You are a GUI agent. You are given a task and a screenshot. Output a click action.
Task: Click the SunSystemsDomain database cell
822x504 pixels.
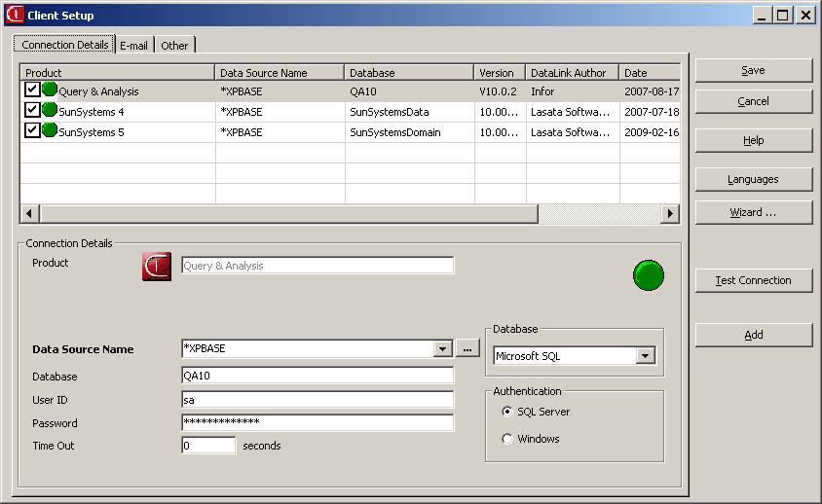point(394,132)
